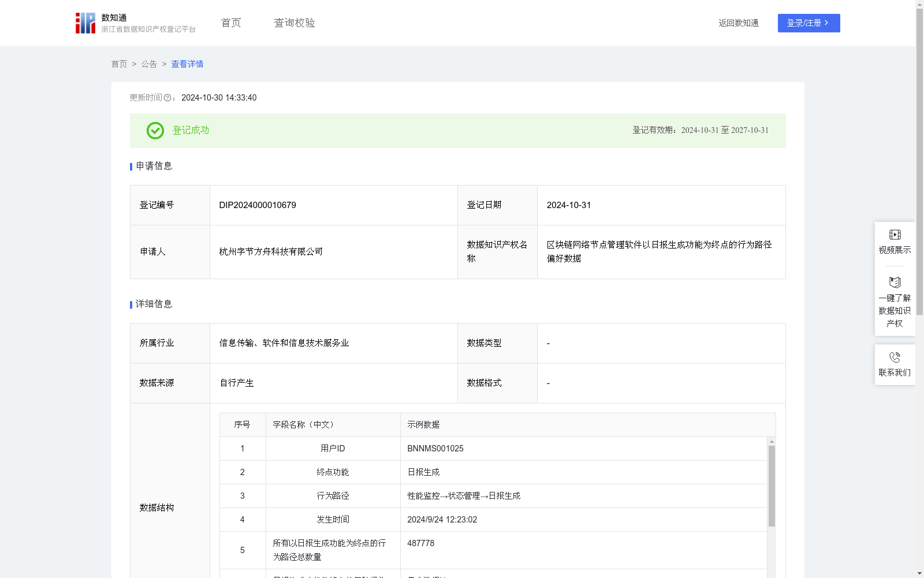The height and width of the screenshot is (578, 924).
Task: Click the 登记有效期 validity period text
Action: [701, 130]
